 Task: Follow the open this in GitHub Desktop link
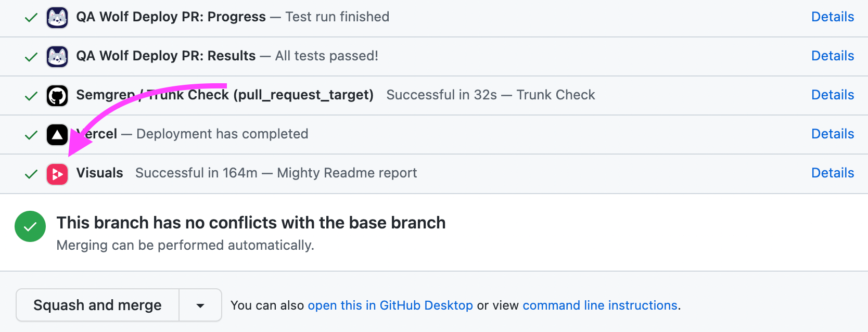[x=390, y=305]
